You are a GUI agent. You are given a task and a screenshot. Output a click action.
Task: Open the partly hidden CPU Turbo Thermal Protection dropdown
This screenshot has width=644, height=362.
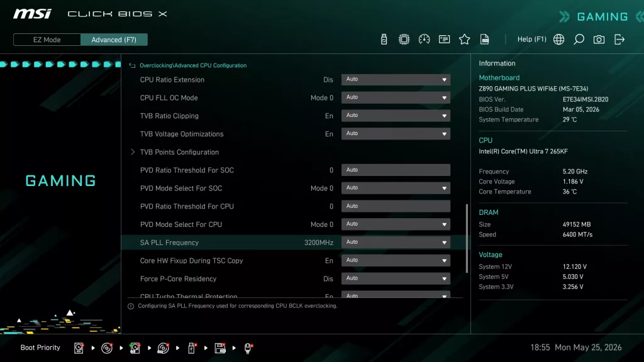coord(396,294)
